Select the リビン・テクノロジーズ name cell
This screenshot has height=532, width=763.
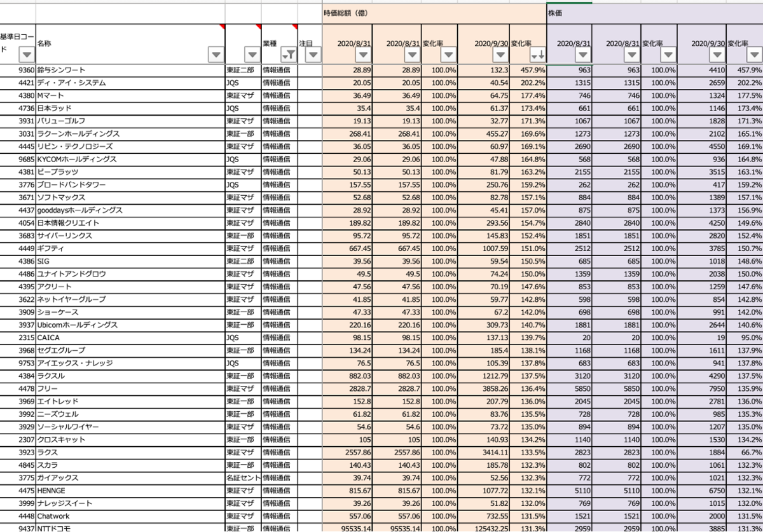point(130,146)
